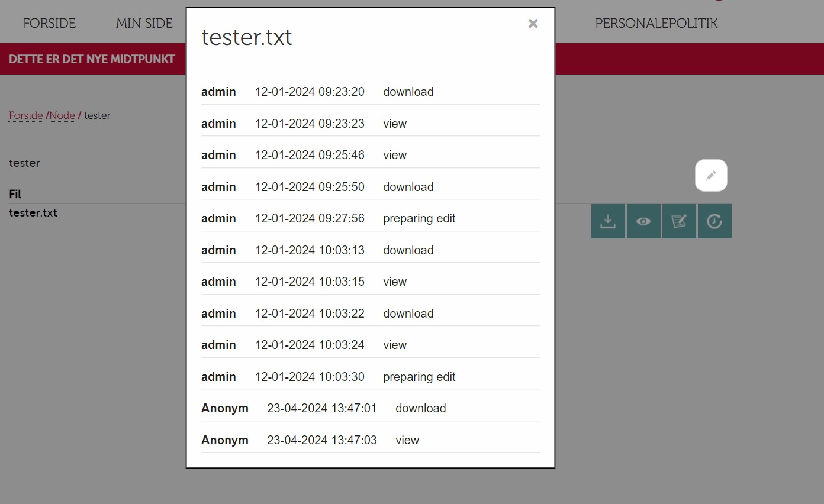Follow the Node breadcrumb link

[x=62, y=115]
